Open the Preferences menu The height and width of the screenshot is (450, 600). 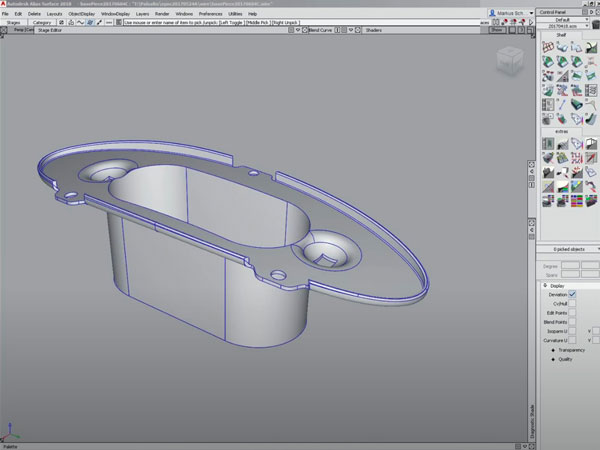point(211,13)
